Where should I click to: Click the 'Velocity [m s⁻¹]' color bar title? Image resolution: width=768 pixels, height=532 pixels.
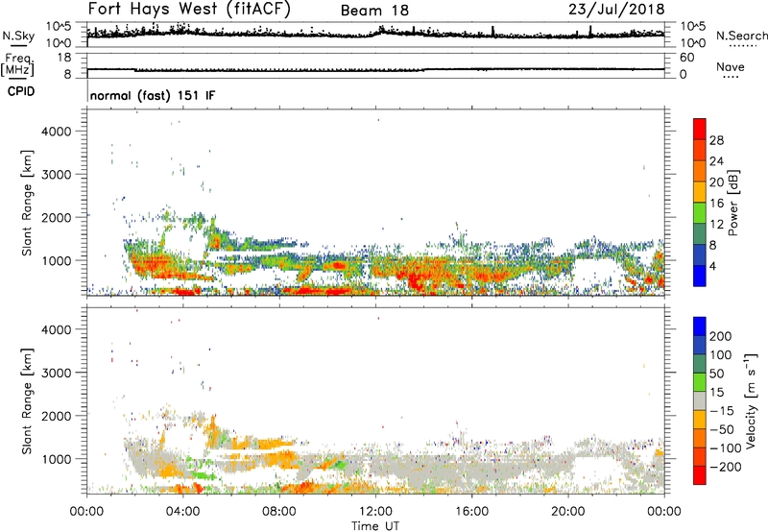(x=751, y=400)
